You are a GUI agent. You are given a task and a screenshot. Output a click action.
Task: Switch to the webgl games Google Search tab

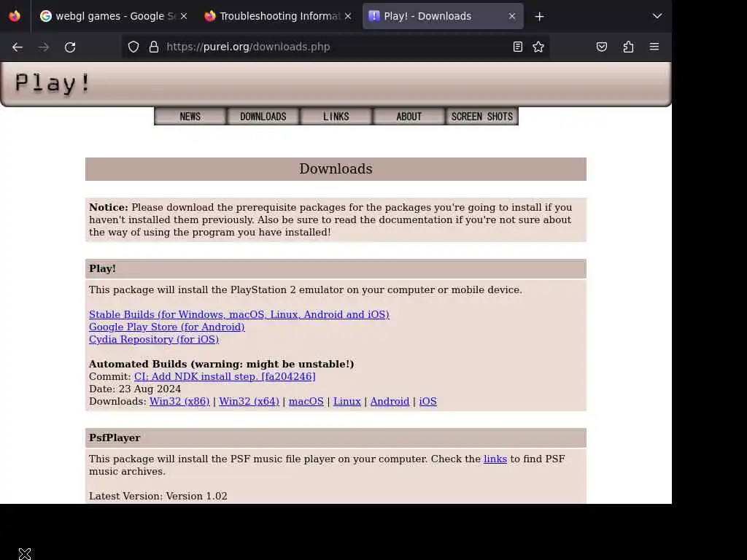tap(113, 16)
